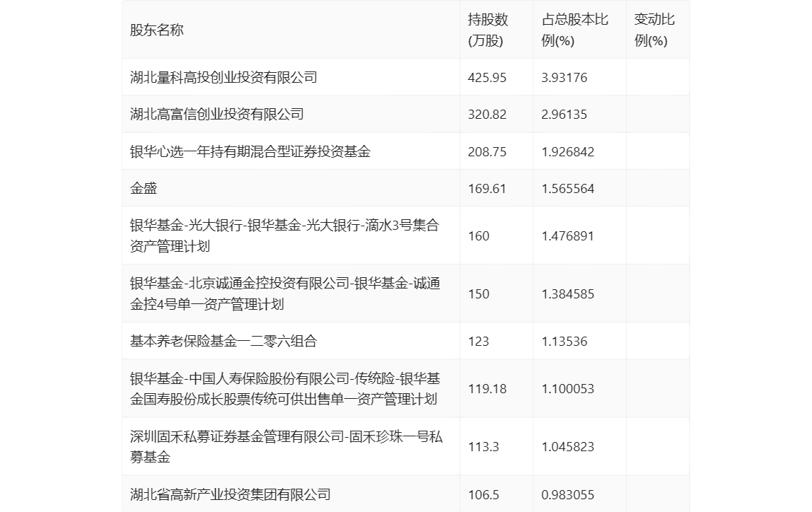Select the 滴水3号集合资产管理计划 shareholder name
The width and height of the screenshot is (812, 512).
285,235
